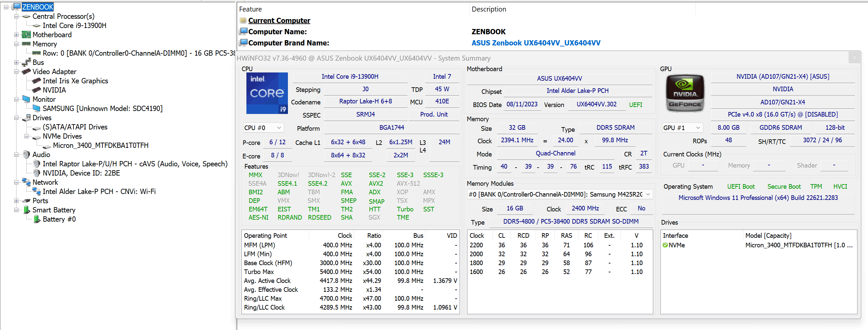The image size is (868, 330).
Task: Click the TPM status label
Action: click(816, 186)
